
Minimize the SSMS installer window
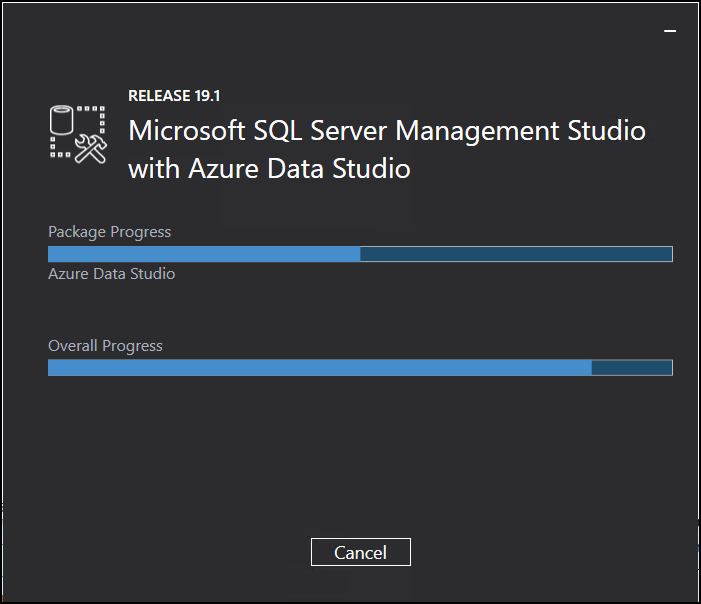670,31
